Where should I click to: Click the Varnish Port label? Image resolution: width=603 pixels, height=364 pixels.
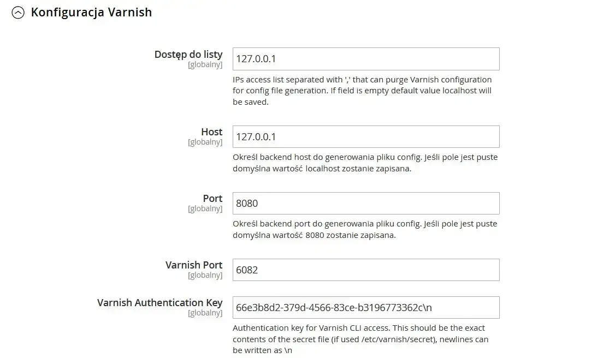coord(194,265)
